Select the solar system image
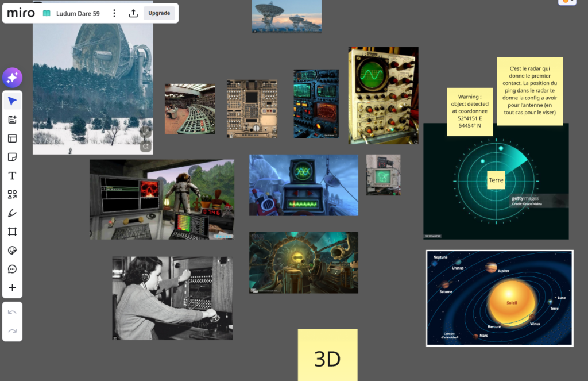 500,298
